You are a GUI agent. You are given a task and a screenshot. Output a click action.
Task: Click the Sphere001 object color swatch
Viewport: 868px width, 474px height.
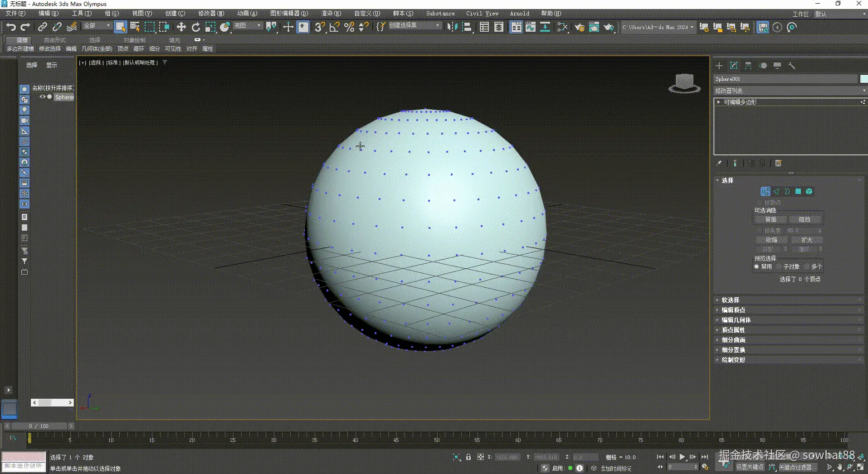(863, 79)
